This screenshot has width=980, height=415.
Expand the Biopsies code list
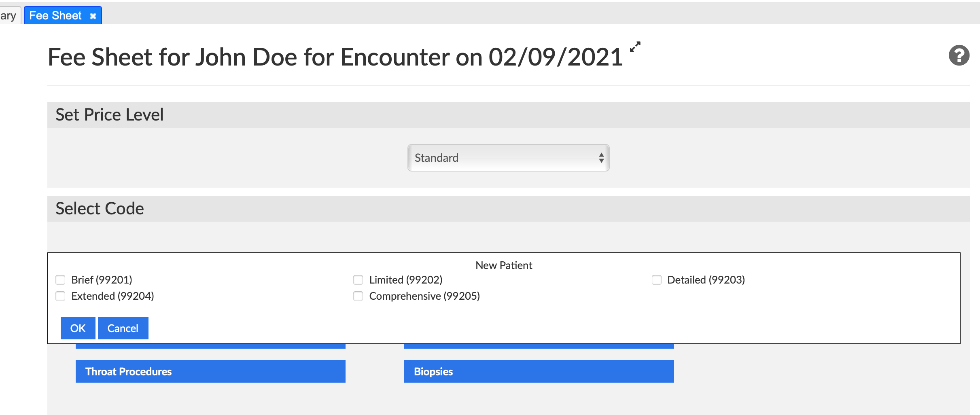[539, 371]
